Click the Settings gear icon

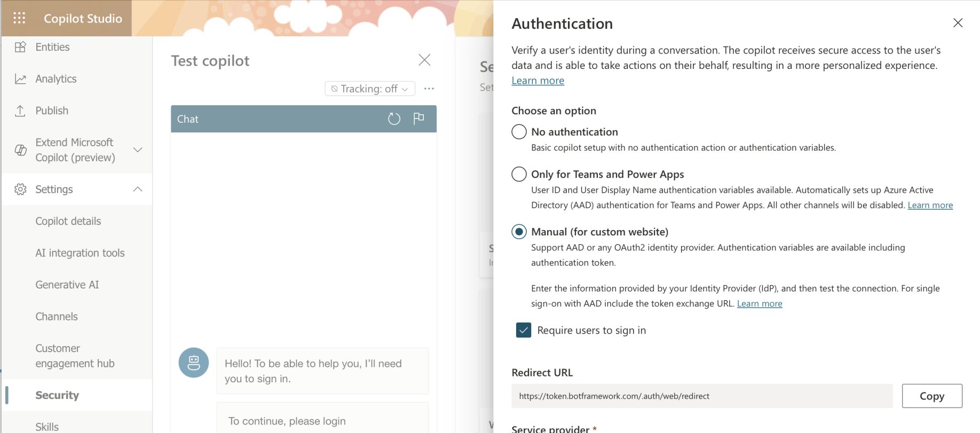(x=20, y=190)
